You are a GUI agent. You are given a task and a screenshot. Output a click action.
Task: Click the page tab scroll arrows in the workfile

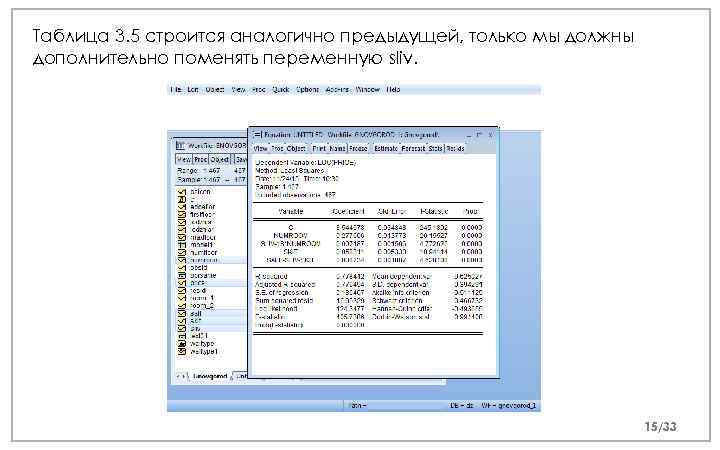[182, 376]
